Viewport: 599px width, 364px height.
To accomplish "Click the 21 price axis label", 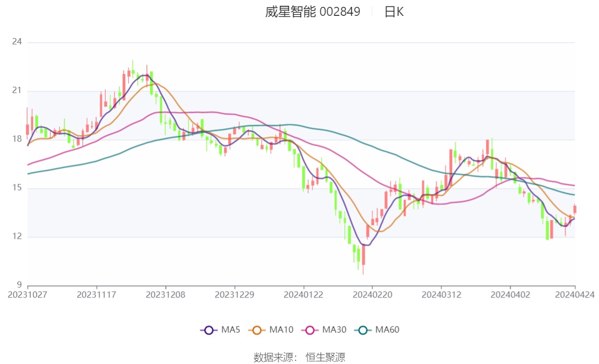I will (17, 91).
